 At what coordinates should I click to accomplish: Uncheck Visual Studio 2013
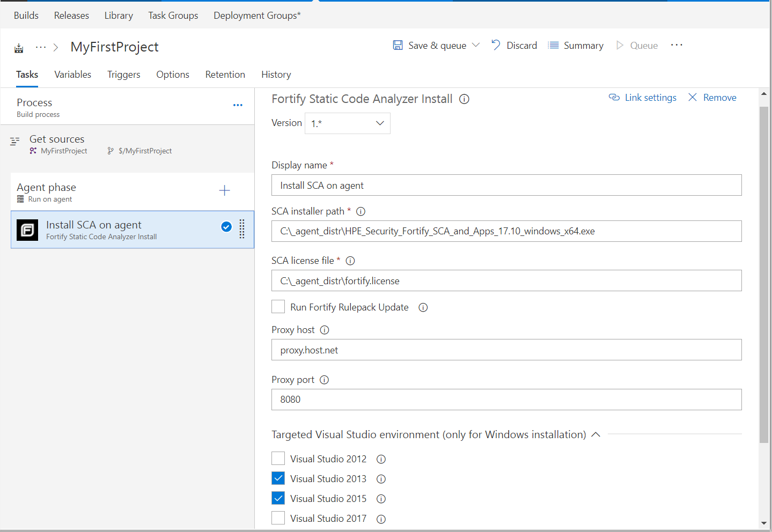(x=278, y=478)
